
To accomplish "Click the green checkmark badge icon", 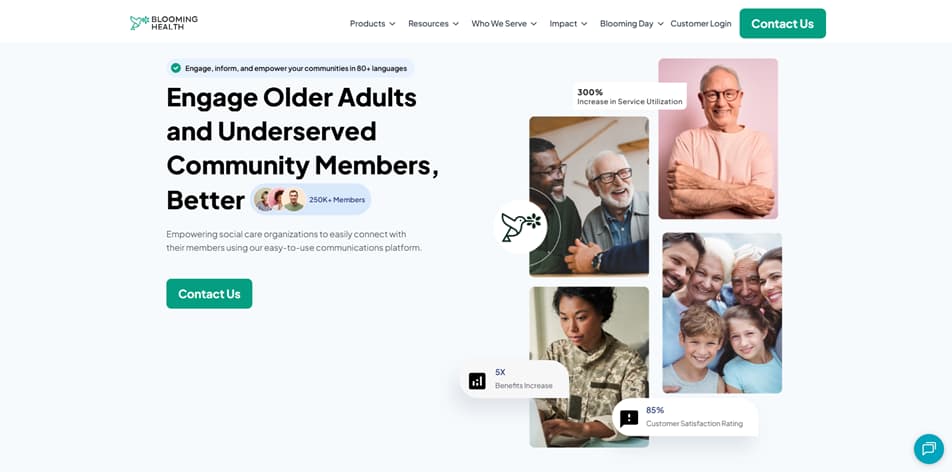I will 176,68.
